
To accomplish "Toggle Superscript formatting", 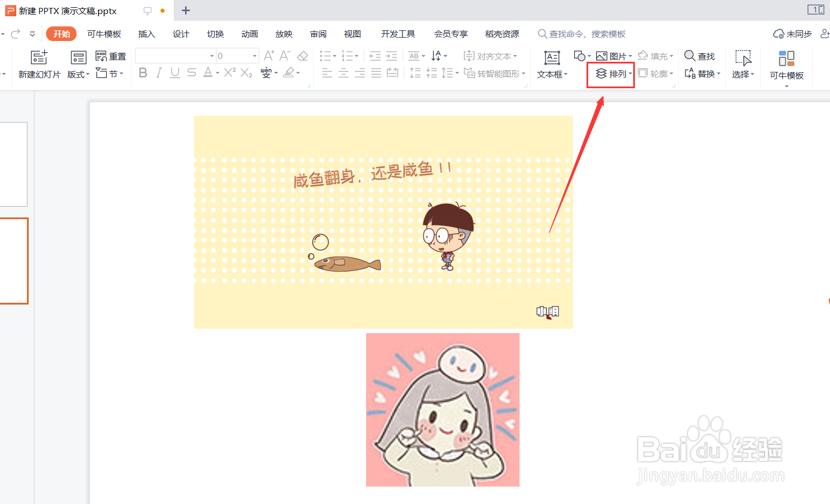I will pyautogui.click(x=229, y=72).
